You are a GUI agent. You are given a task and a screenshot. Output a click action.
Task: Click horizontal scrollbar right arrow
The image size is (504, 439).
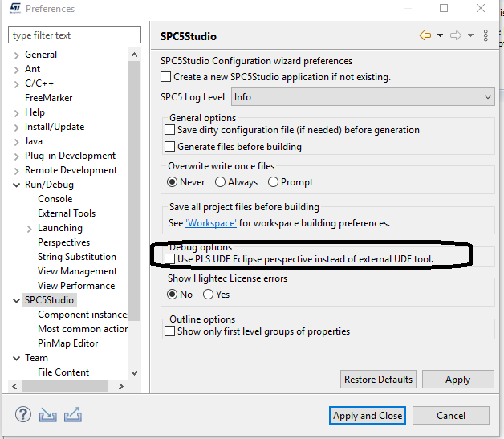click(x=121, y=386)
